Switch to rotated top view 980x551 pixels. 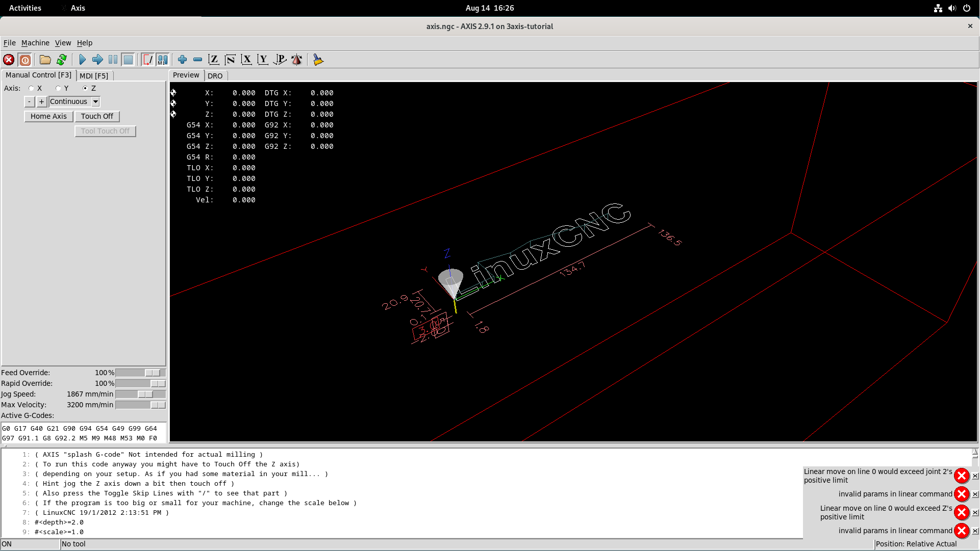pos(230,60)
